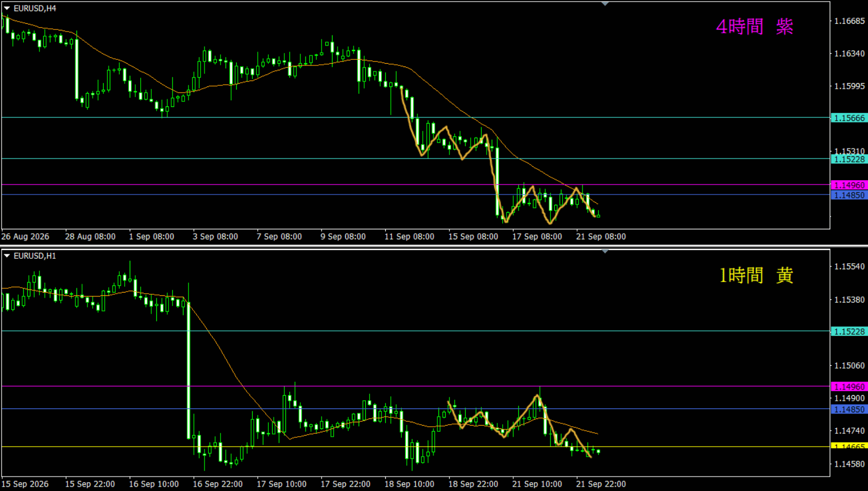Select the blue 1.14850 label on H1 chart

point(849,410)
